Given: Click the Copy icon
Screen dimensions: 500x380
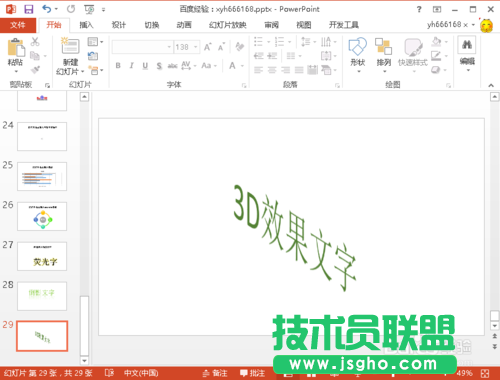Looking at the screenshot, I should pos(35,55).
